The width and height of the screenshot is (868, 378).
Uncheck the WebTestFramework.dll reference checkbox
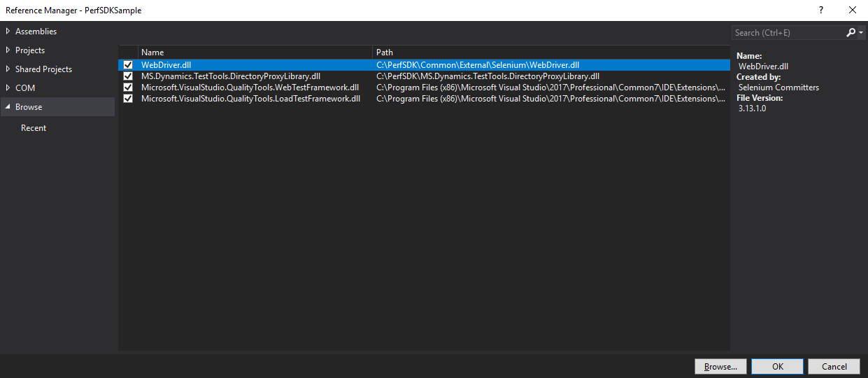[128, 87]
